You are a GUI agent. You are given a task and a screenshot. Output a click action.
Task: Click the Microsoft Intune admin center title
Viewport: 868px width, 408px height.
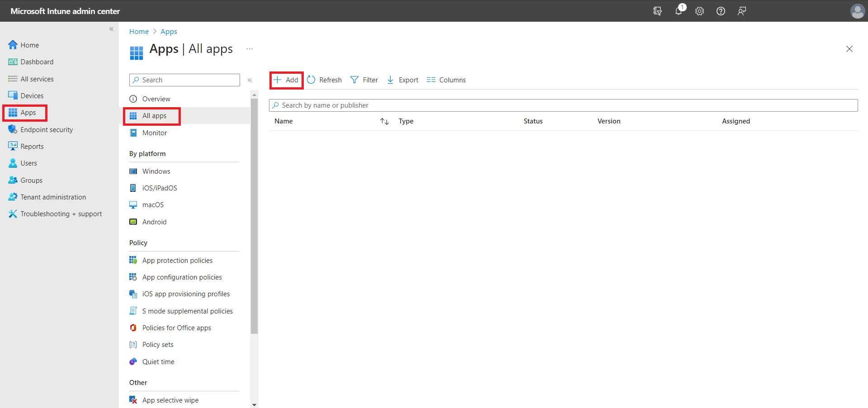[65, 11]
